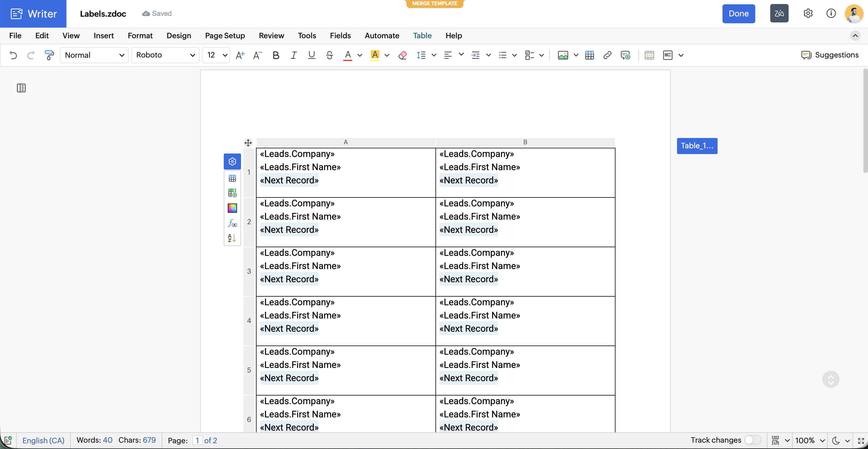
Task: Click the Done button
Action: tap(738, 14)
